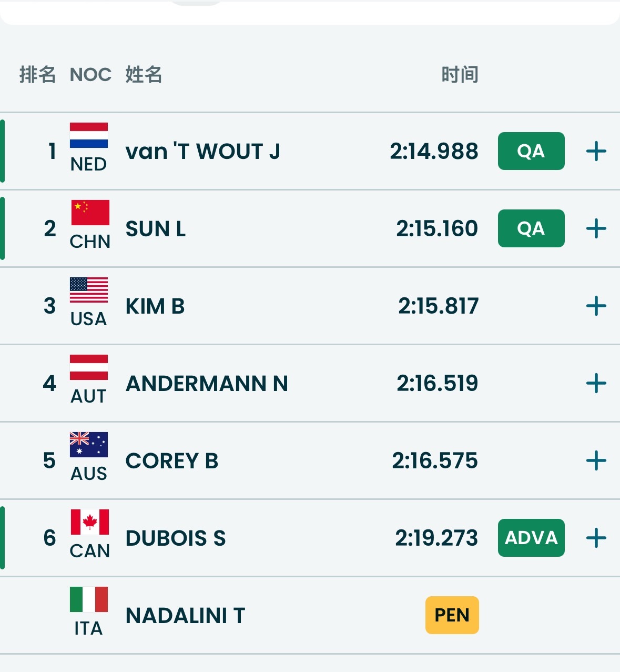Click the yellow PEN penalty badge
Viewport: 620px width, 672px height.
[x=452, y=615]
